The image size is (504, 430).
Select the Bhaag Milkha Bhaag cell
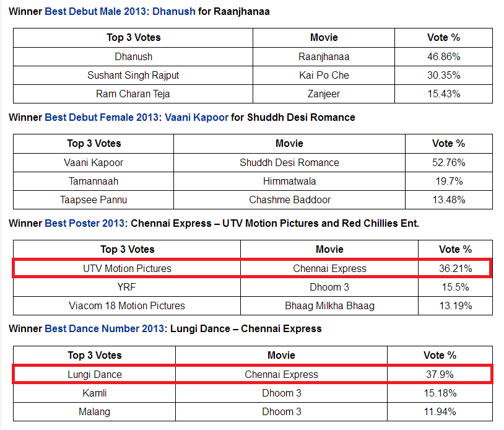point(329,305)
